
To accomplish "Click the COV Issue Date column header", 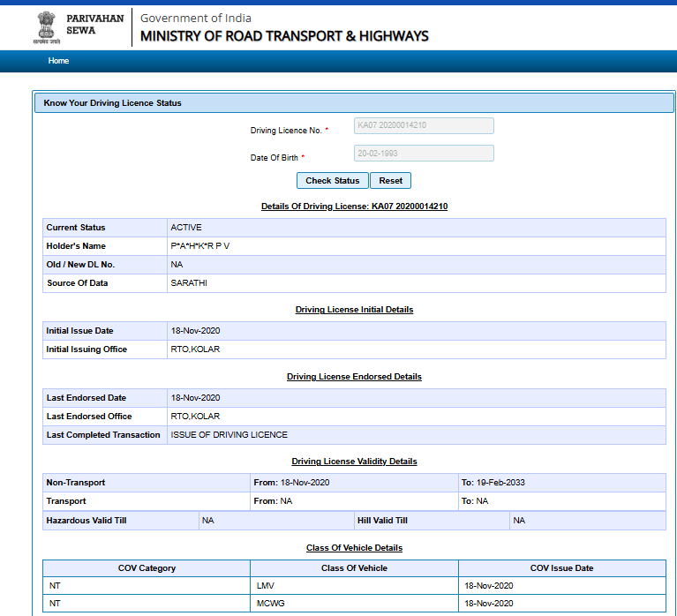I will click(561, 568).
